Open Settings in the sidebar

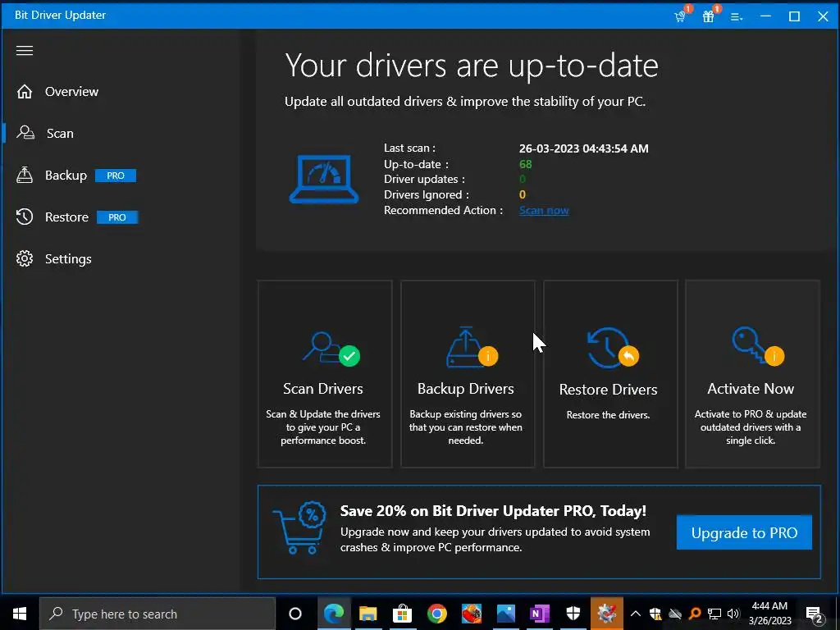tap(68, 258)
